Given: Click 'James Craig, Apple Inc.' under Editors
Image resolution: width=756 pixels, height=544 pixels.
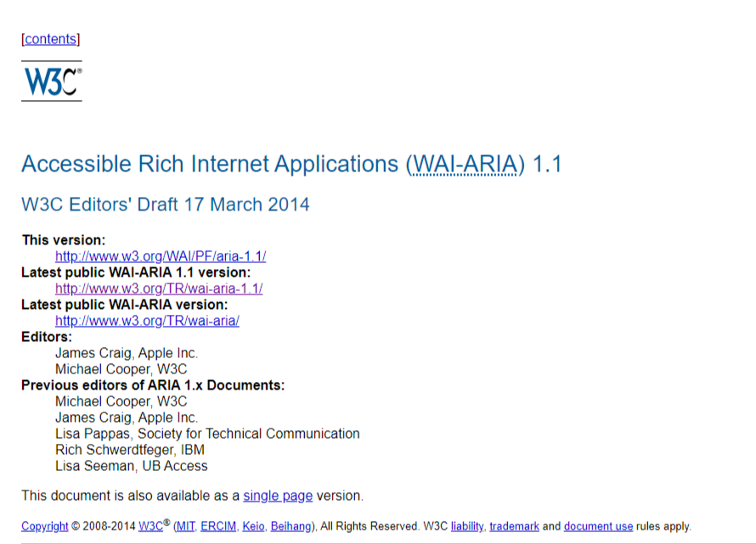Looking at the screenshot, I should pos(127,353).
